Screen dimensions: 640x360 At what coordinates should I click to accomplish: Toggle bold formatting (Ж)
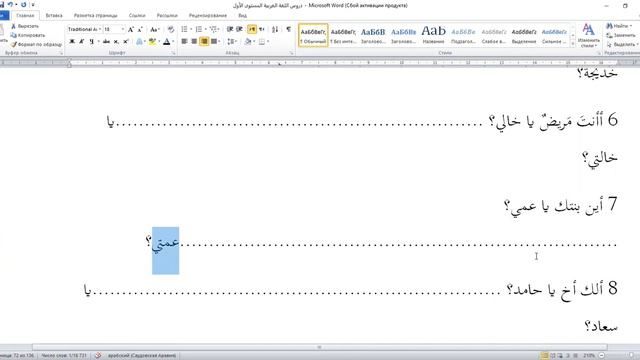[x=72, y=41]
